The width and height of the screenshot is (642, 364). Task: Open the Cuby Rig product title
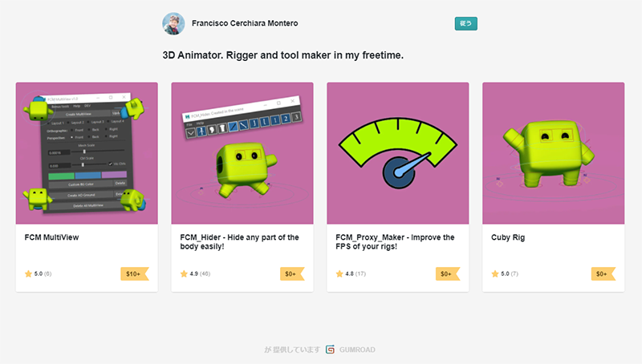pyautogui.click(x=509, y=237)
